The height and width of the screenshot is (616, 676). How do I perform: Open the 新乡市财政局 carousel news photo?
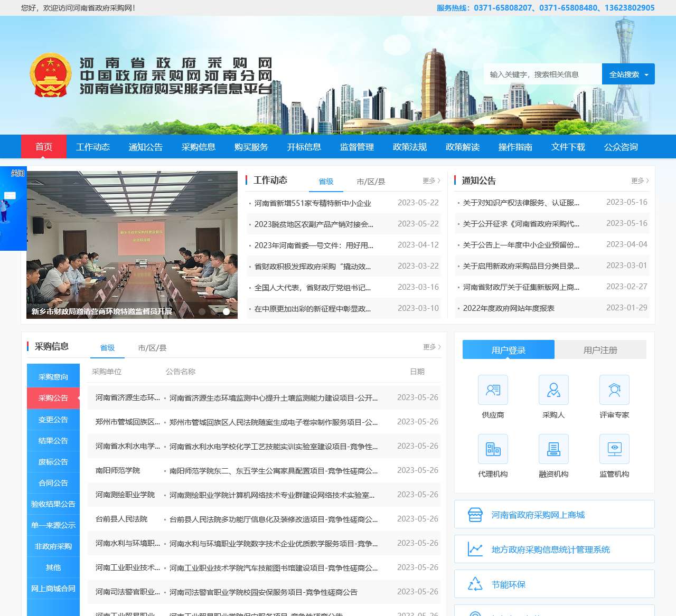(132, 245)
